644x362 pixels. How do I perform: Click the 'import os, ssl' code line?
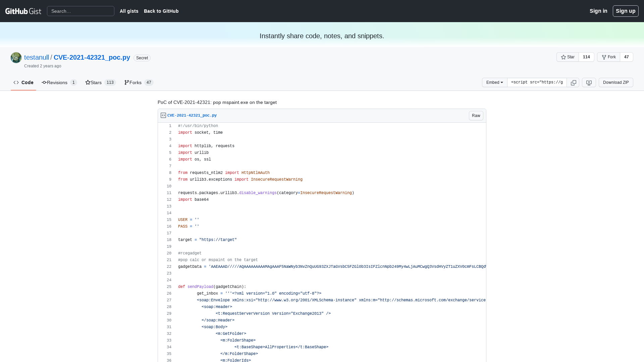[x=195, y=160]
